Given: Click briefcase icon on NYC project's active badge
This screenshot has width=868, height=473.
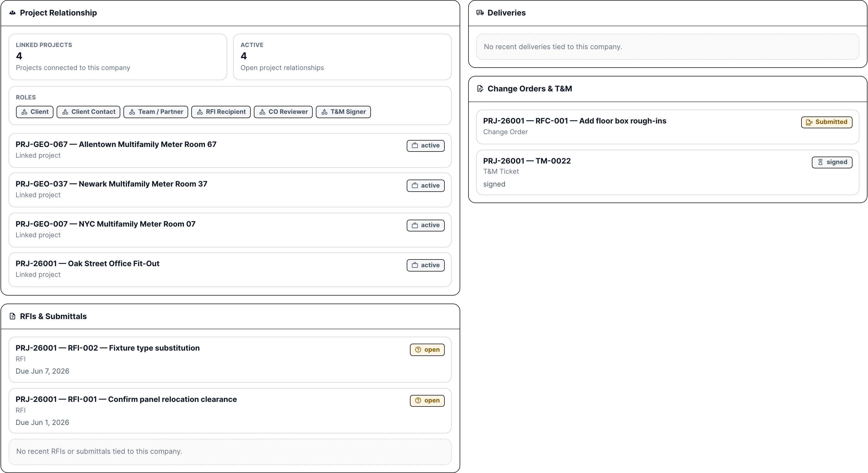Looking at the screenshot, I should tap(415, 225).
